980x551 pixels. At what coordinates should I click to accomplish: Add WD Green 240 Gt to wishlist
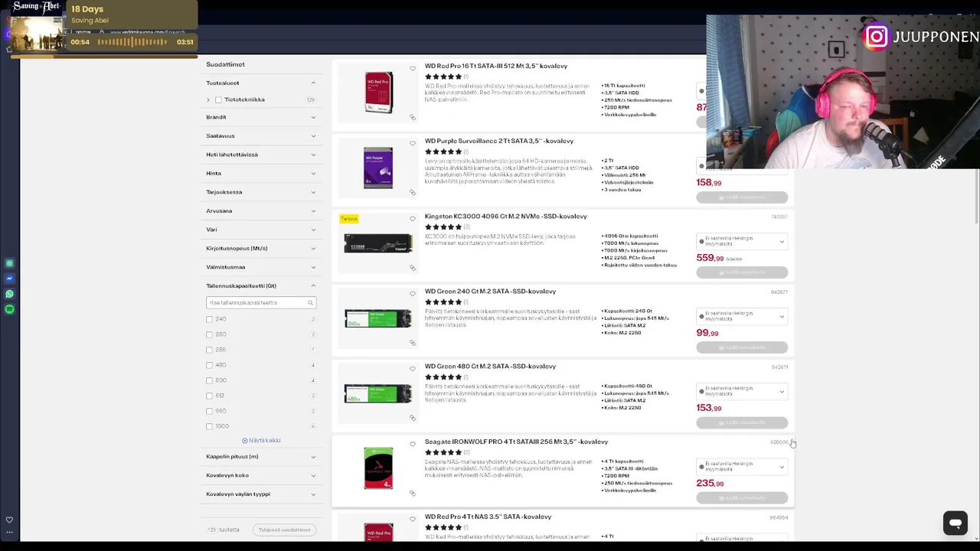point(413,293)
